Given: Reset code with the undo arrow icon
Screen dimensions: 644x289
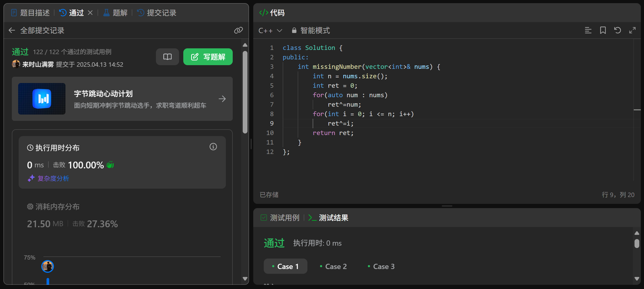Looking at the screenshot, I should pos(617,30).
